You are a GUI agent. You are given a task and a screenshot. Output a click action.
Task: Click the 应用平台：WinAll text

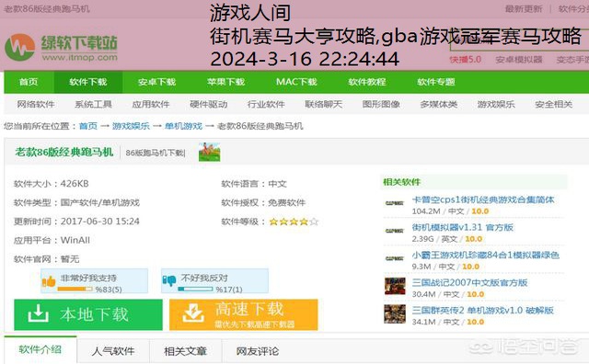pyautogui.click(x=52, y=240)
